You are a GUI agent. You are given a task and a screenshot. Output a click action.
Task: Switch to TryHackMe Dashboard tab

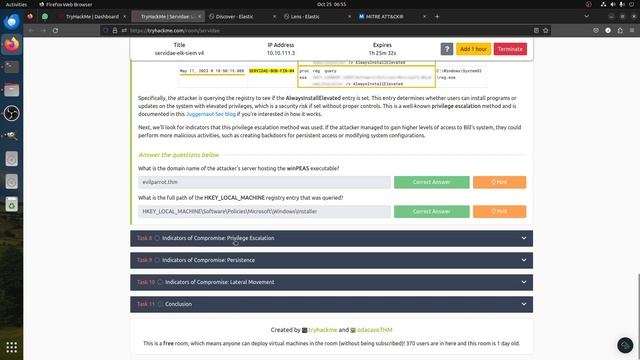[92, 17]
